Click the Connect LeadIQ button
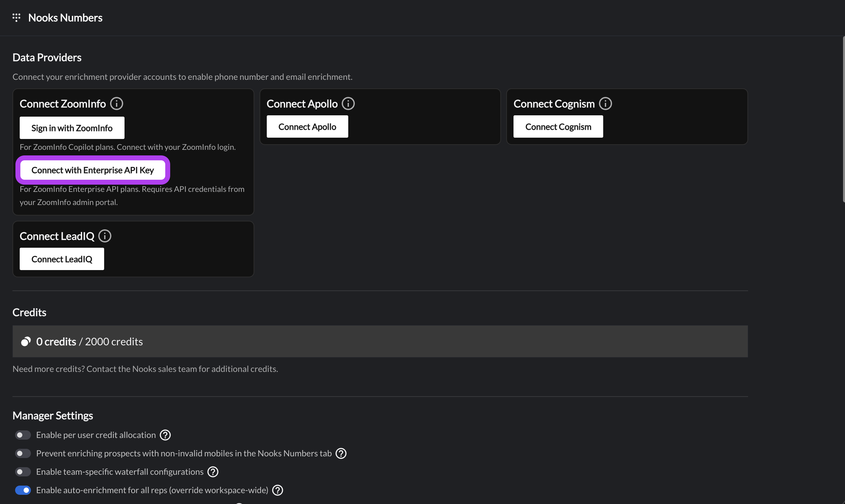The width and height of the screenshot is (845, 504). pos(62,259)
